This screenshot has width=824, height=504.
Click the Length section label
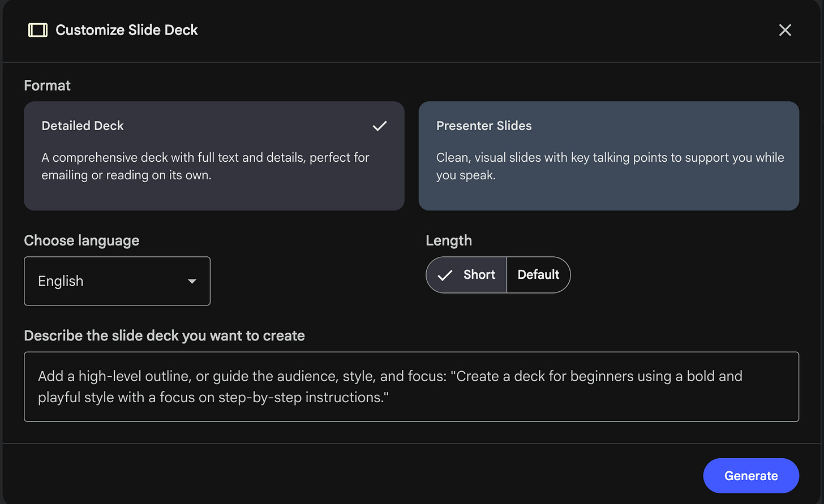pyautogui.click(x=449, y=240)
